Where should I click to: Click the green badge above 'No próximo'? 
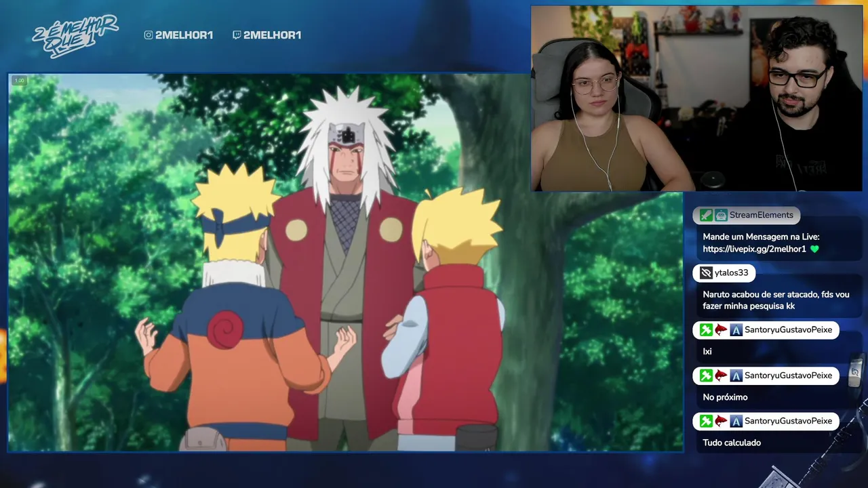coord(706,375)
